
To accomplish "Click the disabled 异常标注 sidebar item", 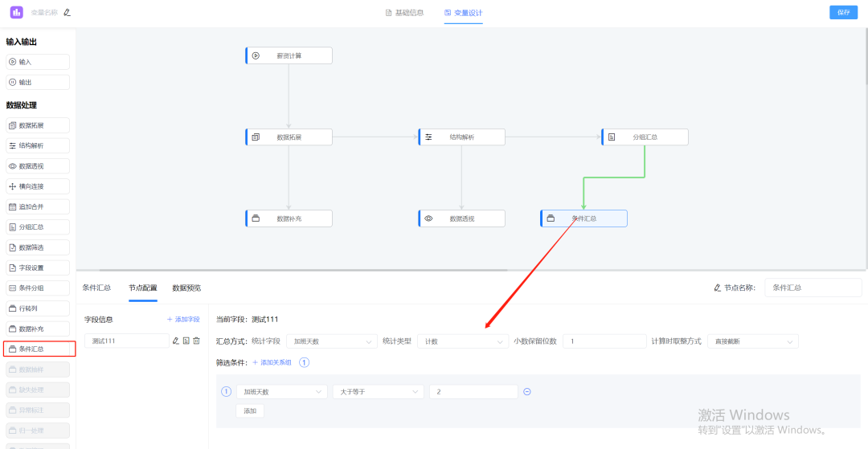I will click(x=38, y=410).
